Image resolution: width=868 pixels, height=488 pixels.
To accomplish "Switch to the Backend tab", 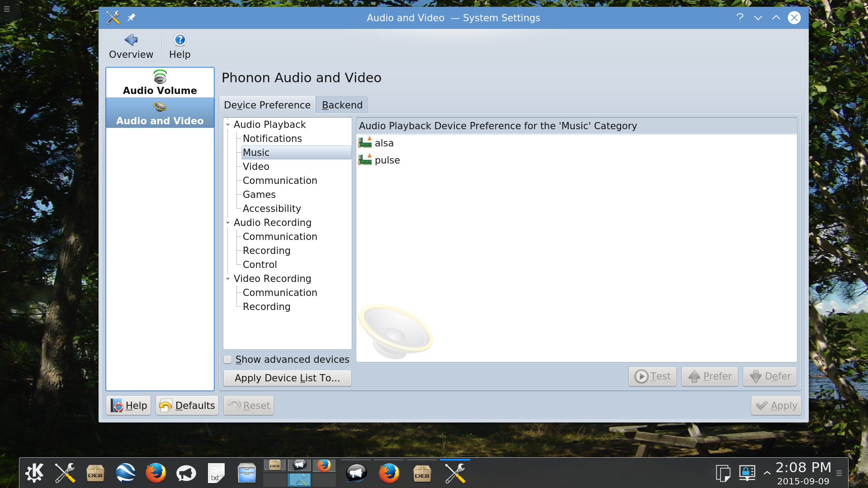I will 342,105.
